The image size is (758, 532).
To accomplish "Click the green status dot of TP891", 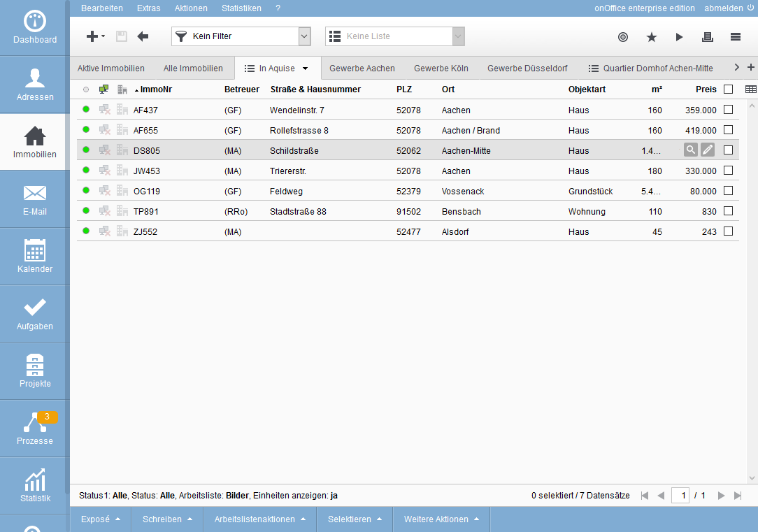I will point(86,210).
